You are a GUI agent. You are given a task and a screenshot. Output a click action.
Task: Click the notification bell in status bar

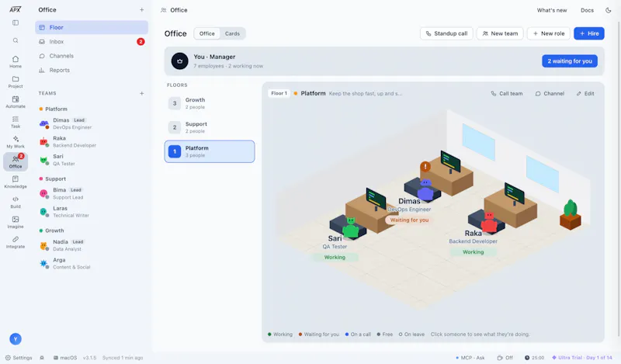(42, 358)
